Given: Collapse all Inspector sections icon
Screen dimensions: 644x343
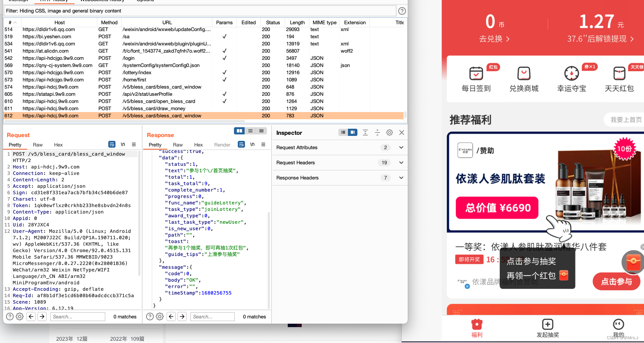Looking at the screenshot, I should [377, 132].
